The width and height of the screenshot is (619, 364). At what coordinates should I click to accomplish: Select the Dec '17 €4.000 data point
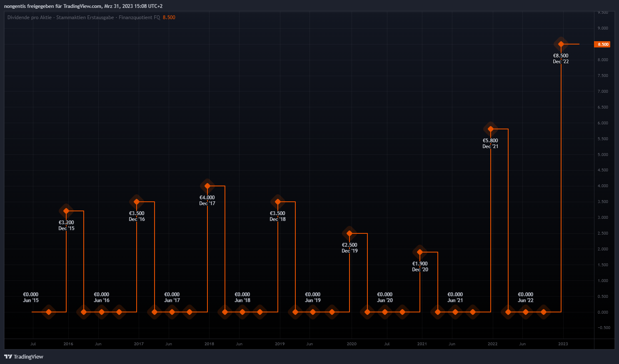(x=207, y=186)
